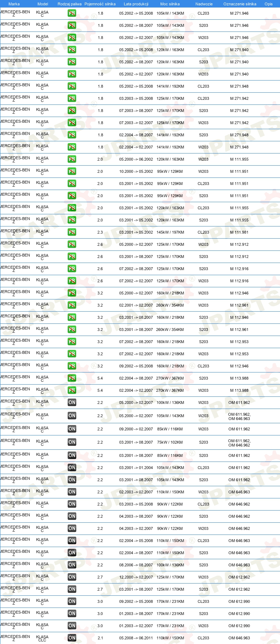Click the petrol icon in the S203 M 111.955 row

click(x=72, y=220)
